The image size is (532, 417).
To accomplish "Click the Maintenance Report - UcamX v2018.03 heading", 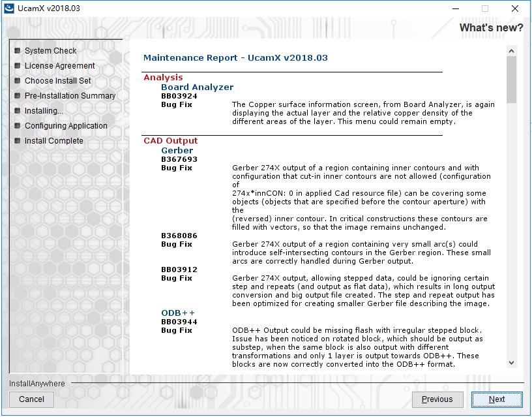I will coord(235,57).
